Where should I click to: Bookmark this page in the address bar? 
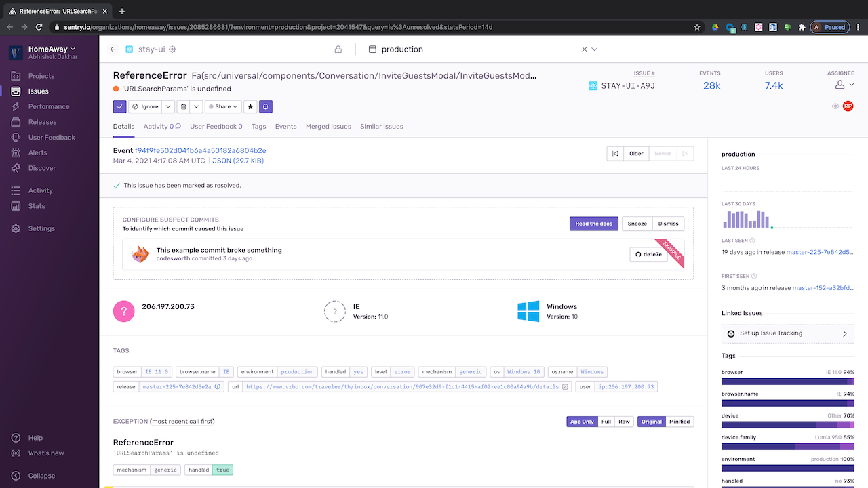tap(697, 27)
